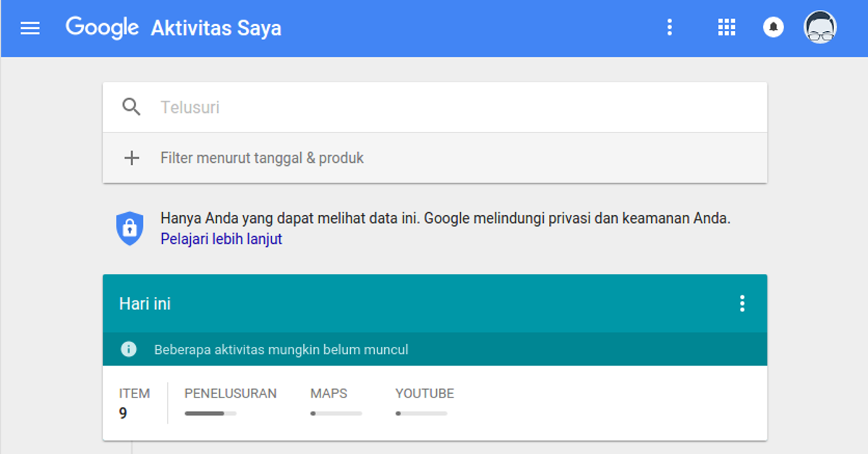This screenshot has width=868, height=454.
Task: Click the MAPS progress bar
Action: tap(336, 413)
